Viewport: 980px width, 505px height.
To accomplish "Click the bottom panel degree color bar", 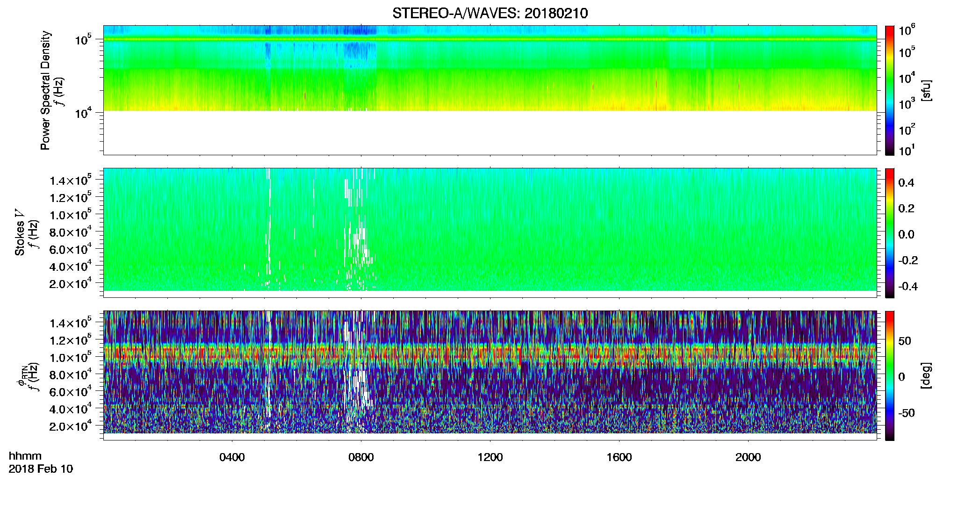I will coord(890,375).
